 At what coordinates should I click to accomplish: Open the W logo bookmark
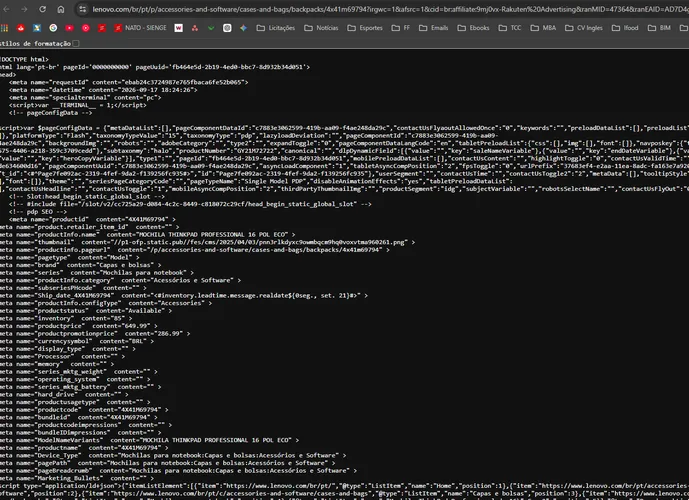pos(178,28)
